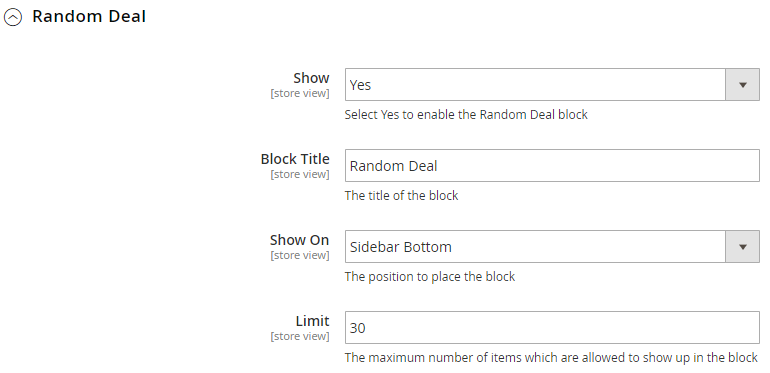
Task: Click the store view scope under Limit
Action: click(300, 336)
